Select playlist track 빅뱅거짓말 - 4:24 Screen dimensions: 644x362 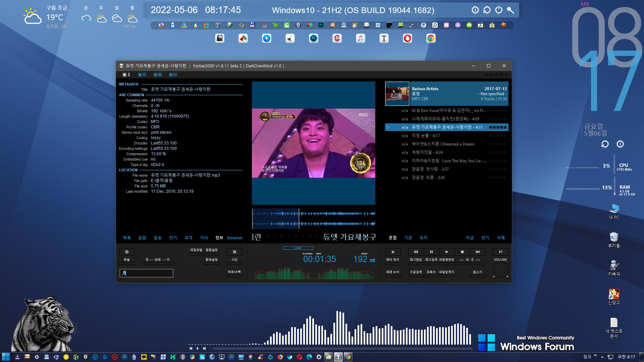[x=447, y=153]
